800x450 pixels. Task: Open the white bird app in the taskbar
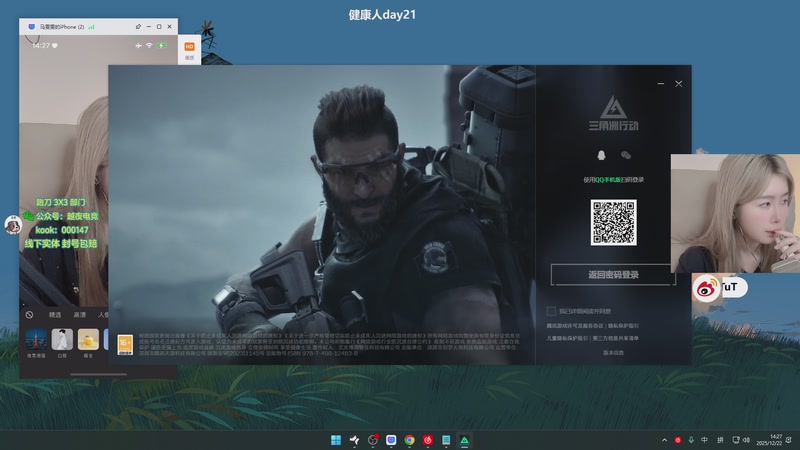(x=354, y=440)
